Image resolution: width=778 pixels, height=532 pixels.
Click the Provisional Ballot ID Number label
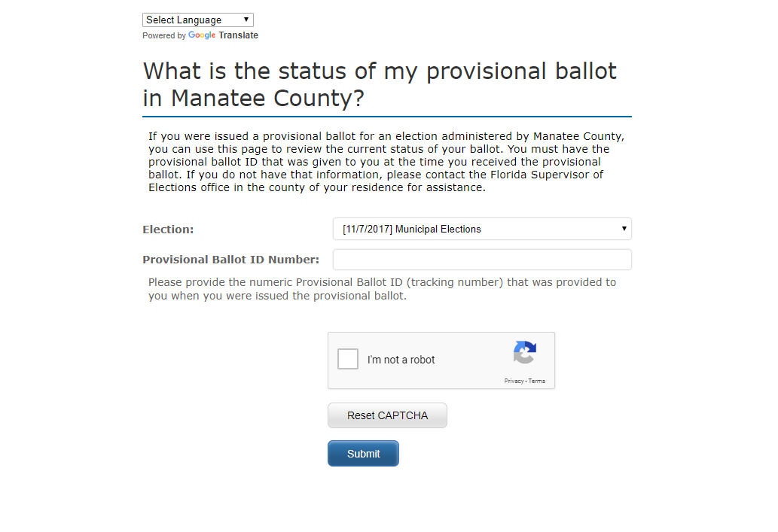230,260
